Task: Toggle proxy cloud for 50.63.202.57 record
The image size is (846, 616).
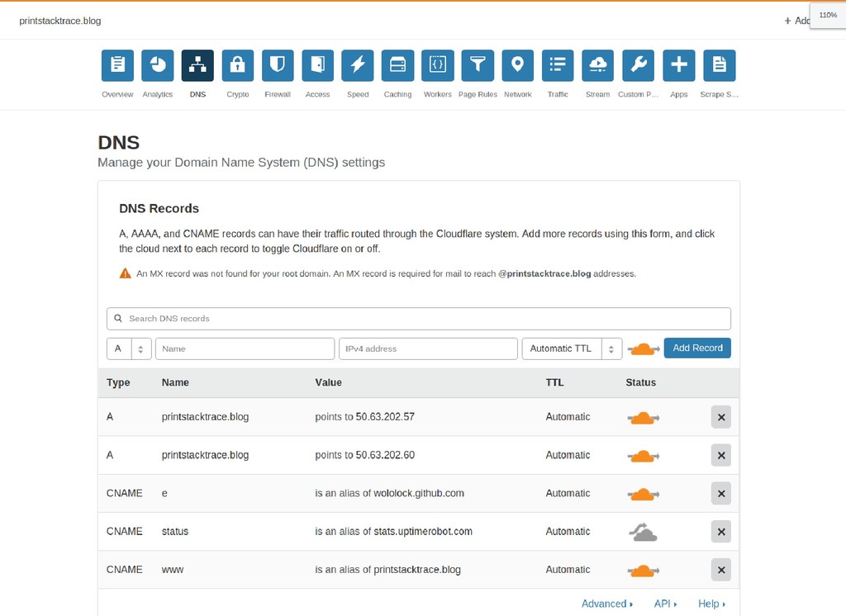Action: coord(643,418)
